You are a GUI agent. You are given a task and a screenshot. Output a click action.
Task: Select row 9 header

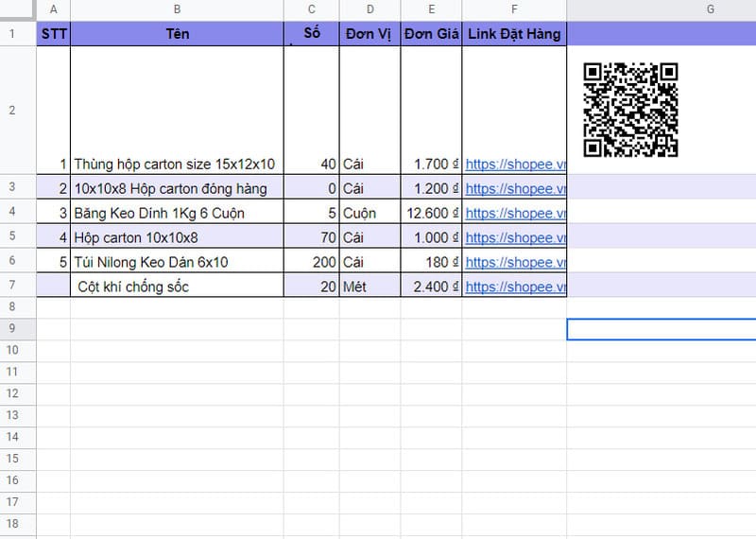(x=18, y=329)
